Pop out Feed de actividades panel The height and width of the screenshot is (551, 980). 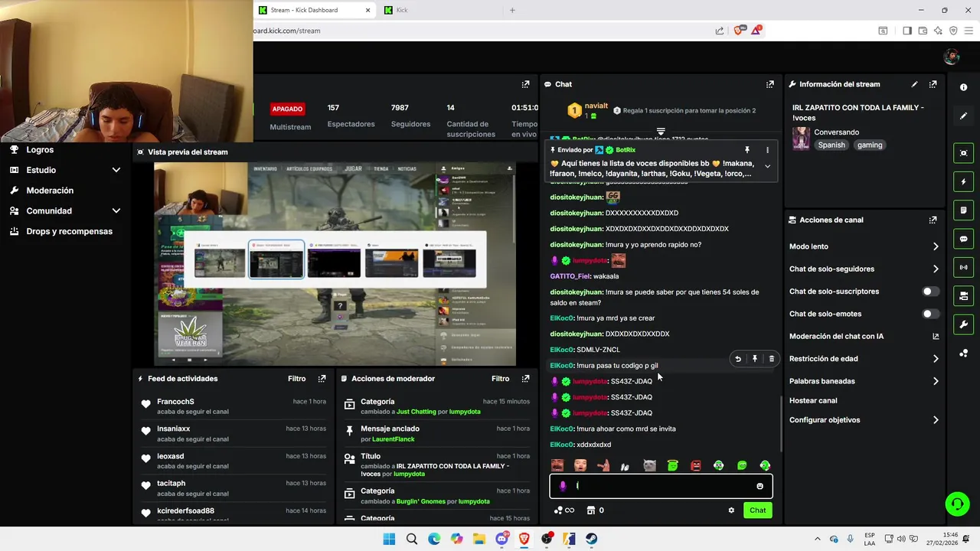coord(322,379)
